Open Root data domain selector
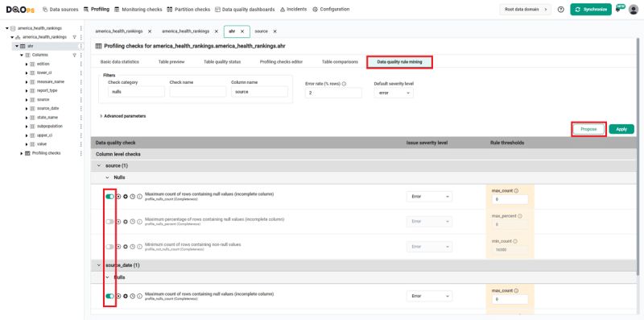The height and width of the screenshot is (320, 644). [x=526, y=10]
